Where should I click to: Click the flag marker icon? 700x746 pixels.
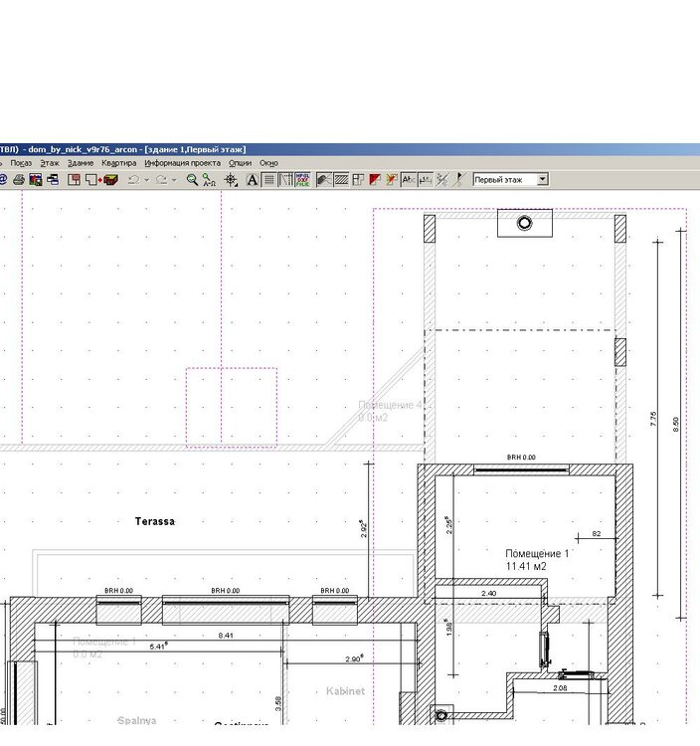(x=458, y=180)
